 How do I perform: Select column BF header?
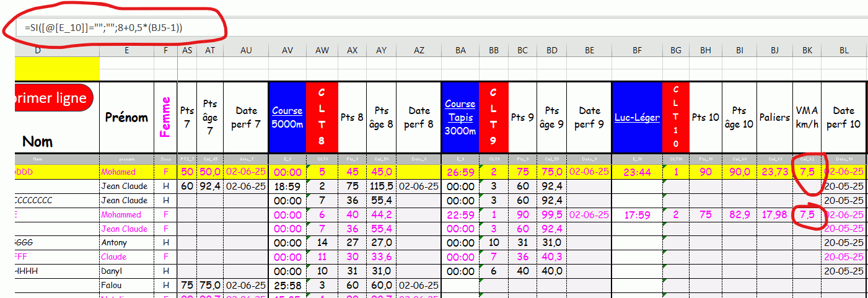point(636,50)
